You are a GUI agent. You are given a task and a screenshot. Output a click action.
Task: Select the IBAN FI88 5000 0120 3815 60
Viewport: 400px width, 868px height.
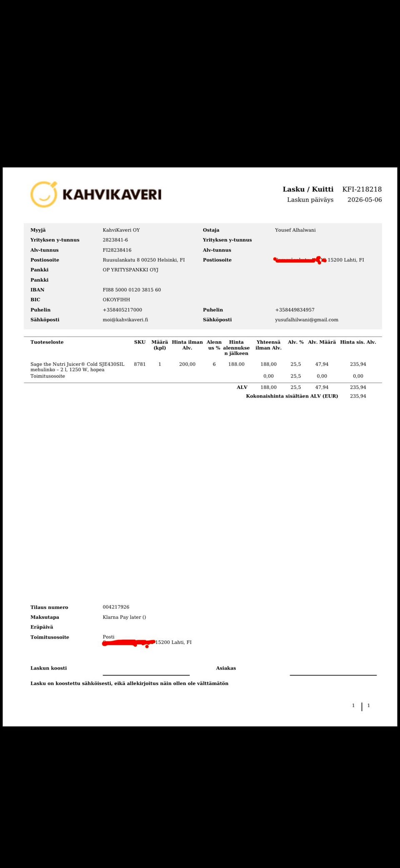(132, 290)
